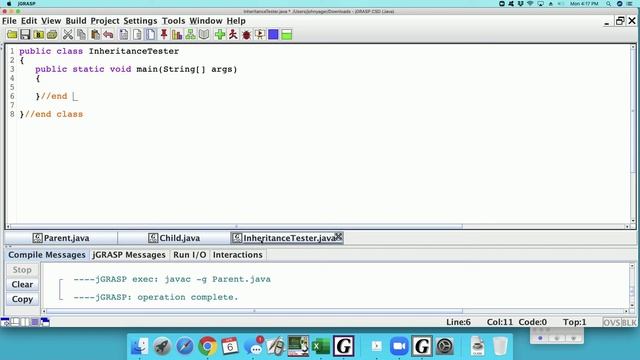The width and height of the screenshot is (640, 360).
Task: Open a file with the yellow folder icon
Action: click(x=12, y=35)
